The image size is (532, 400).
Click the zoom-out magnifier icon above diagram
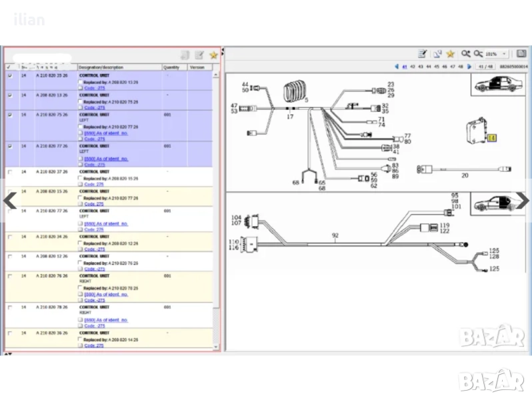(478, 53)
